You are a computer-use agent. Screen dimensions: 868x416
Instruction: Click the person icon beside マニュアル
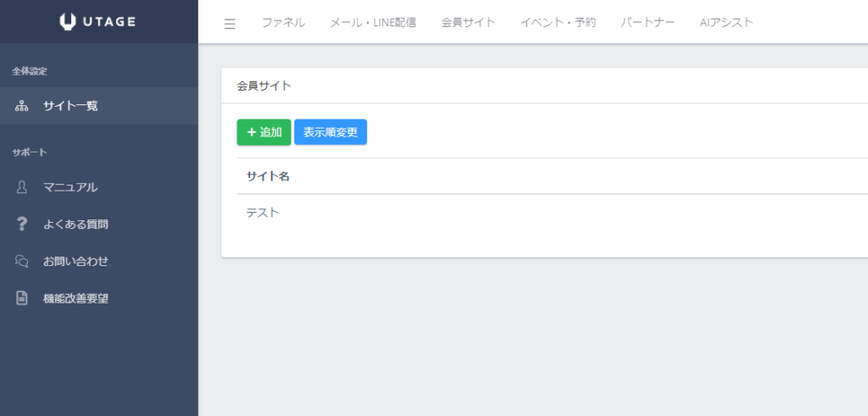(x=22, y=187)
